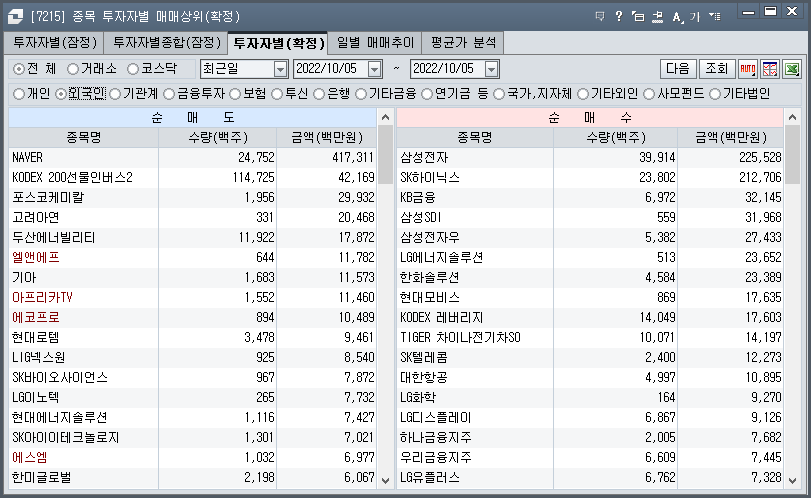Select the 전체 market radio button
Screen dimensions: 811x498
(x=19, y=69)
